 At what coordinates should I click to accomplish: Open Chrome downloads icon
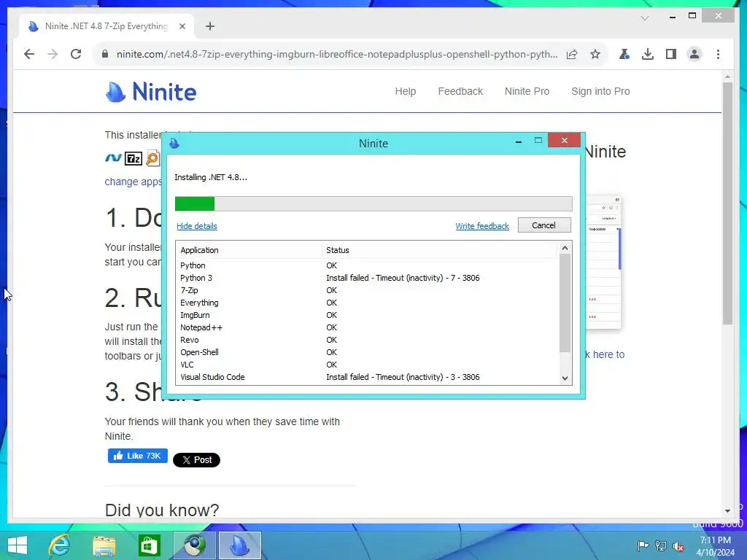click(x=648, y=54)
